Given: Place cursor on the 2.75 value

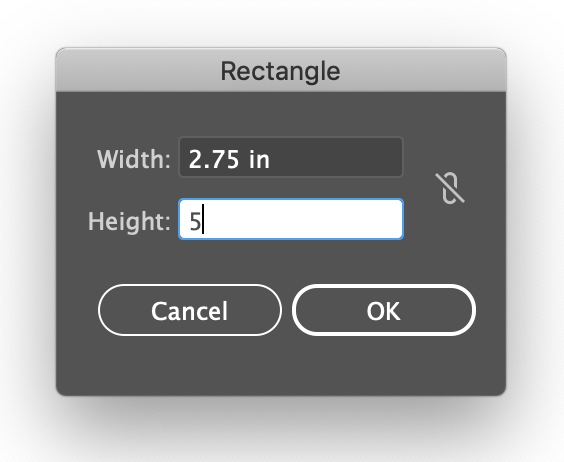Looking at the screenshot, I should tap(214, 159).
